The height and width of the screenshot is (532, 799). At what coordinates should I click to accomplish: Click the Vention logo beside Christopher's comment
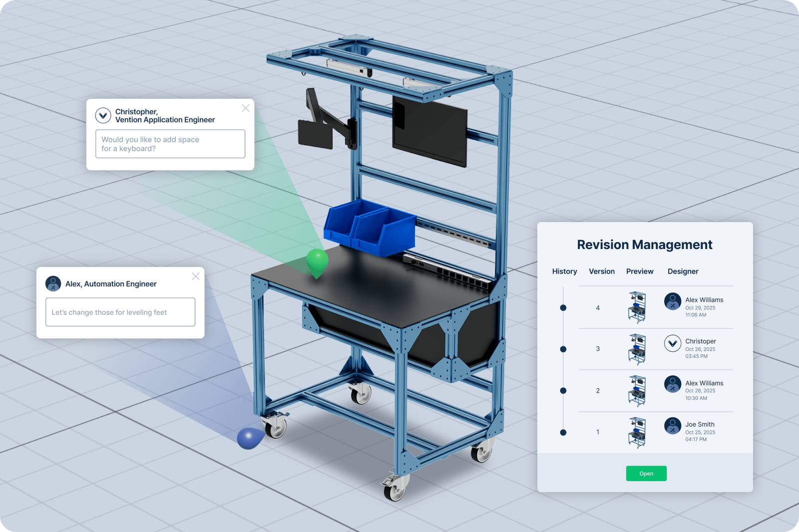(x=103, y=116)
